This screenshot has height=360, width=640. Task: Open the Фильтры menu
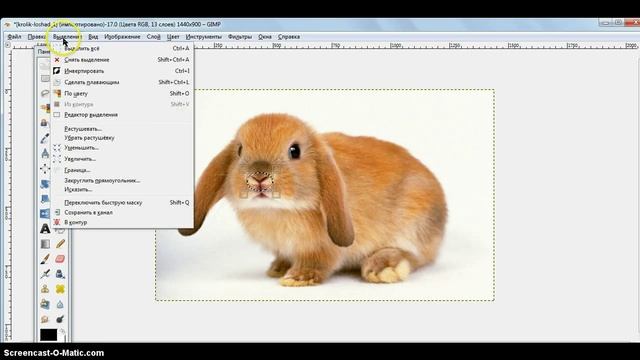tap(240, 37)
